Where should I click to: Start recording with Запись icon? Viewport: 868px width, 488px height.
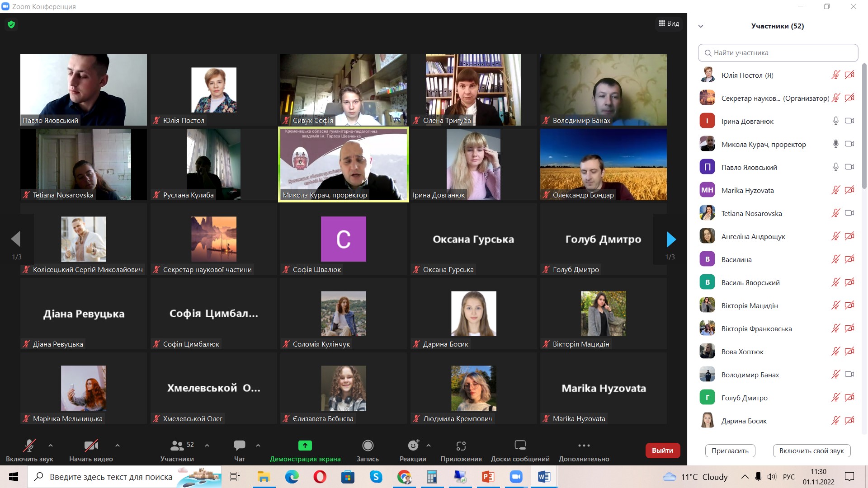[368, 446]
